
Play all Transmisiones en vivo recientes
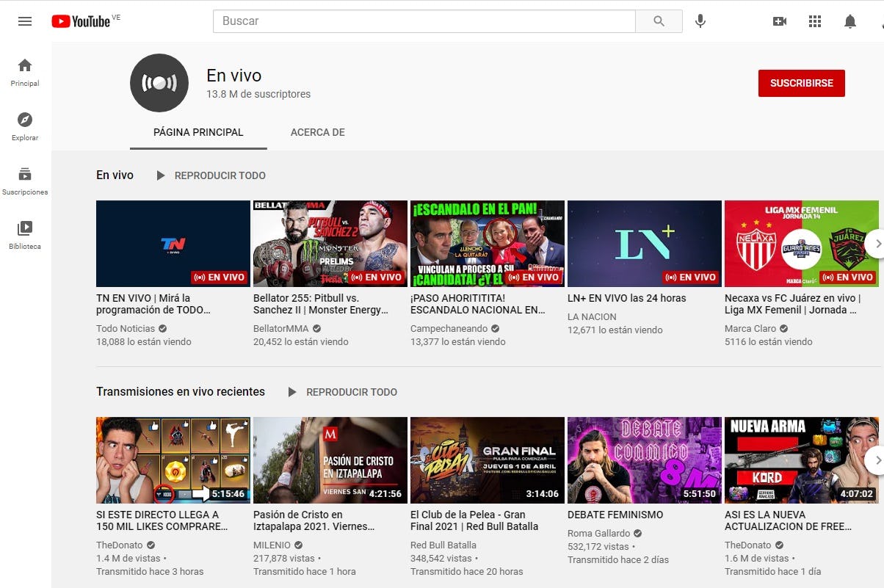[343, 392]
